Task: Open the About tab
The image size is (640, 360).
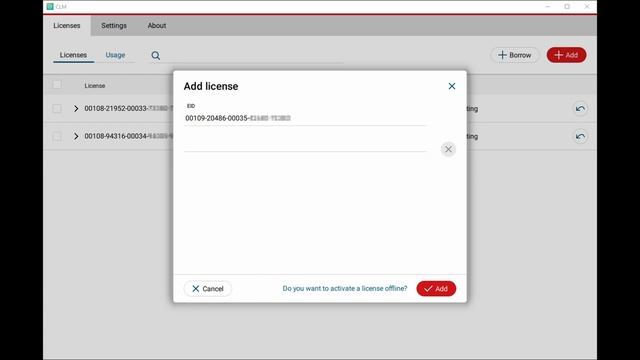Action: coord(157,26)
